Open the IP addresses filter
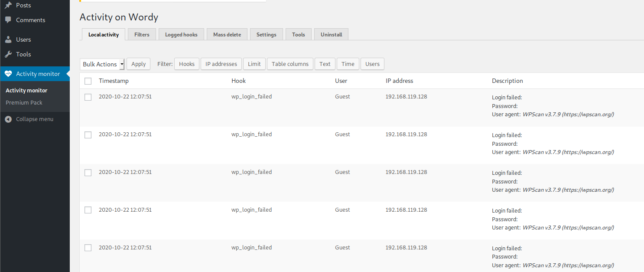The height and width of the screenshot is (272, 644). (221, 64)
